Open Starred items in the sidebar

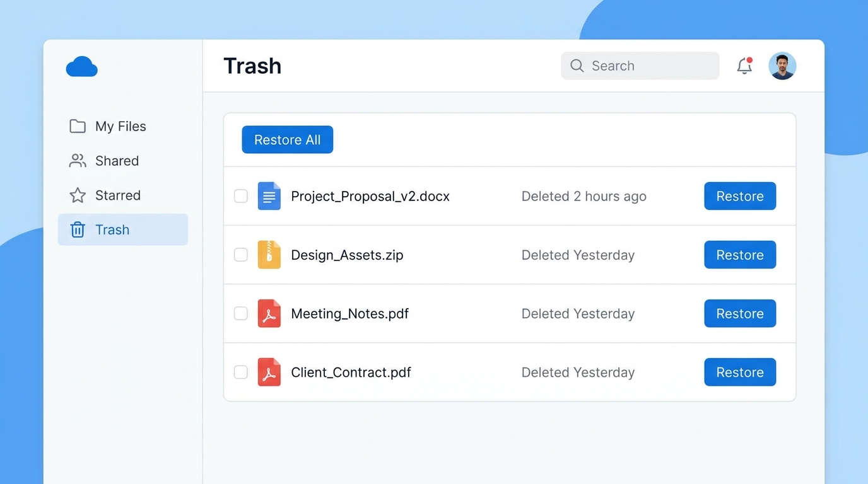(x=117, y=195)
